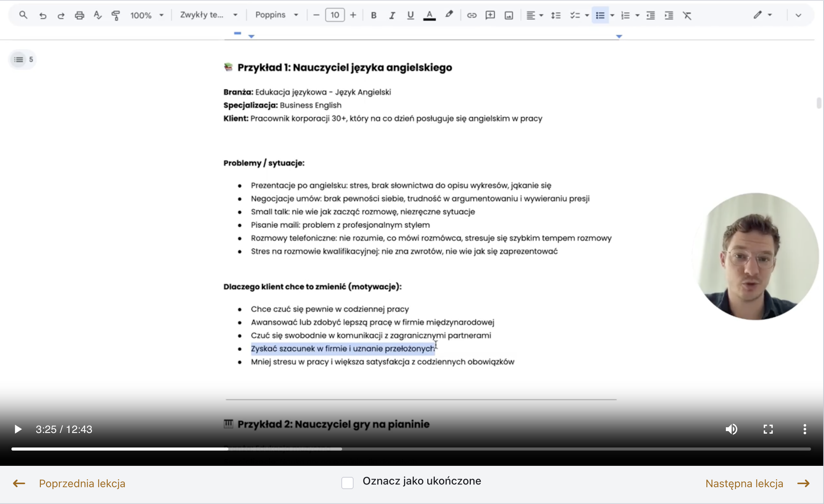The width and height of the screenshot is (824, 504).
Task: Open the editing mode pencil menu
Action: coord(763,15)
